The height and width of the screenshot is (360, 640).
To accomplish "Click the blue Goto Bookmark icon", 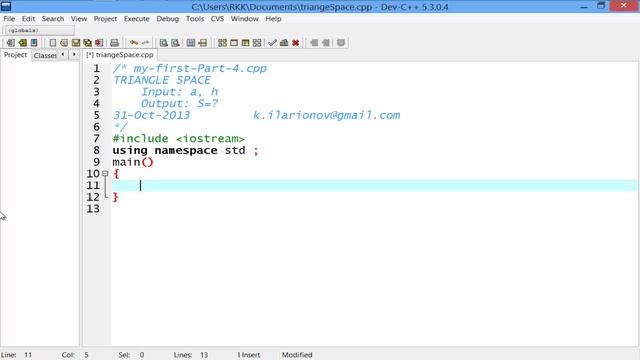I will point(34,42).
